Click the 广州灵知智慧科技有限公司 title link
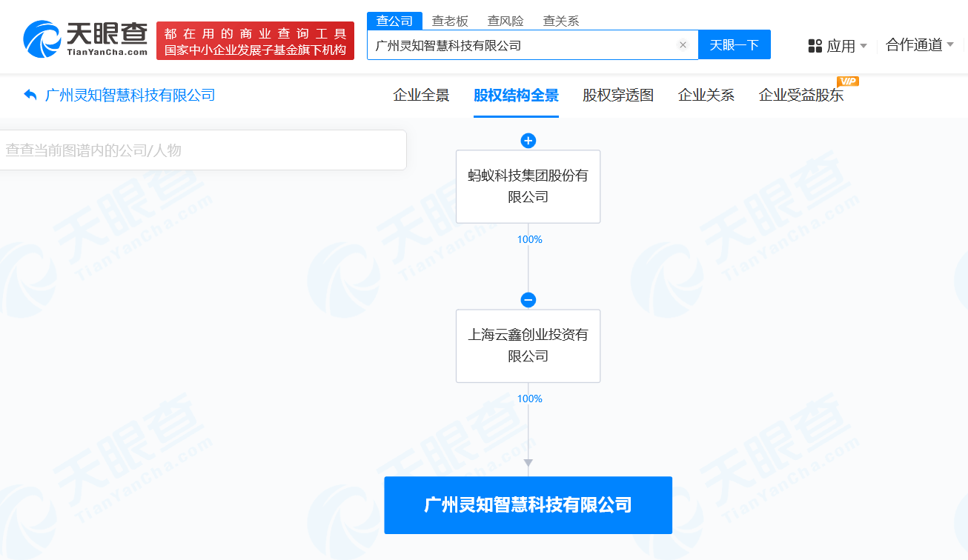Image resolution: width=968 pixels, height=560 pixels. [130, 95]
